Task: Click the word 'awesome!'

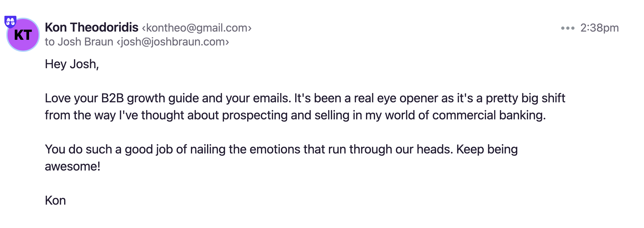Action: click(x=73, y=166)
